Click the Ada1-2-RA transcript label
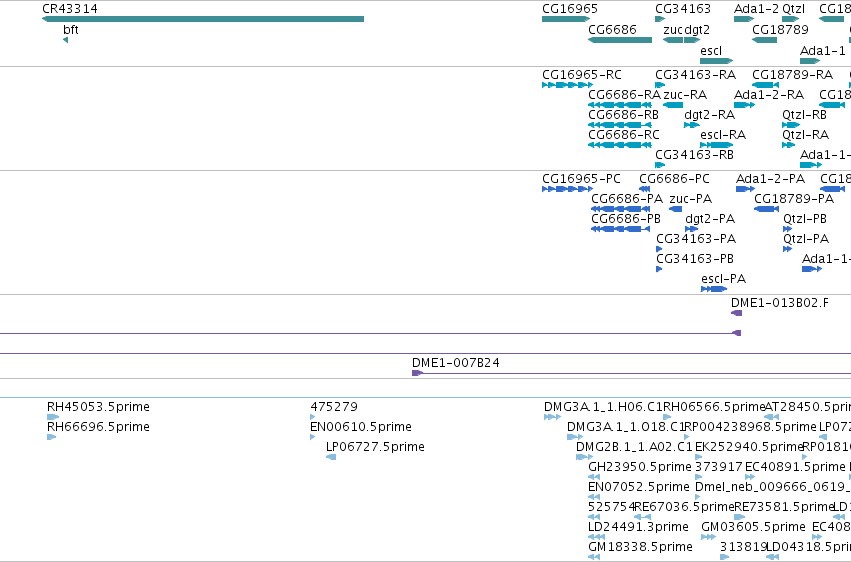The height and width of the screenshot is (562, 851). pyautogui.click(x=769, y=95)
